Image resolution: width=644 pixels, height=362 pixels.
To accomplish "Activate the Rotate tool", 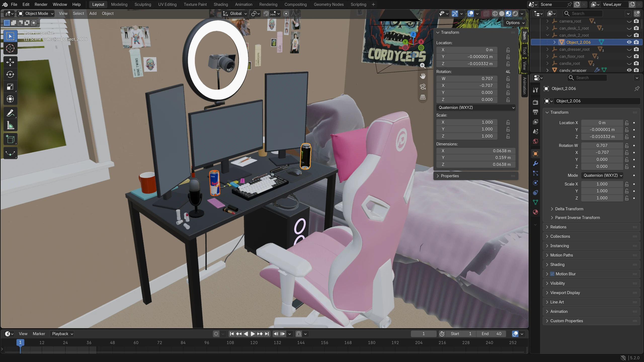I will [10, 74].
